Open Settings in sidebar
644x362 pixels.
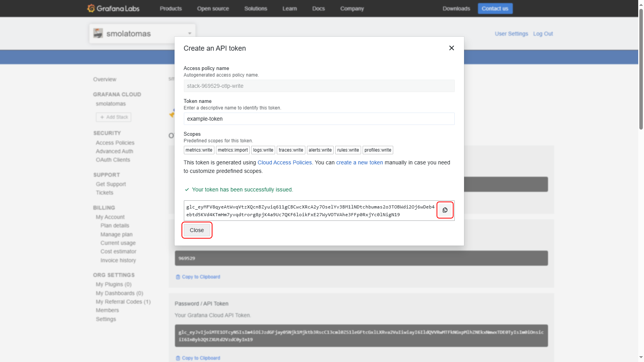pos(106,319)
